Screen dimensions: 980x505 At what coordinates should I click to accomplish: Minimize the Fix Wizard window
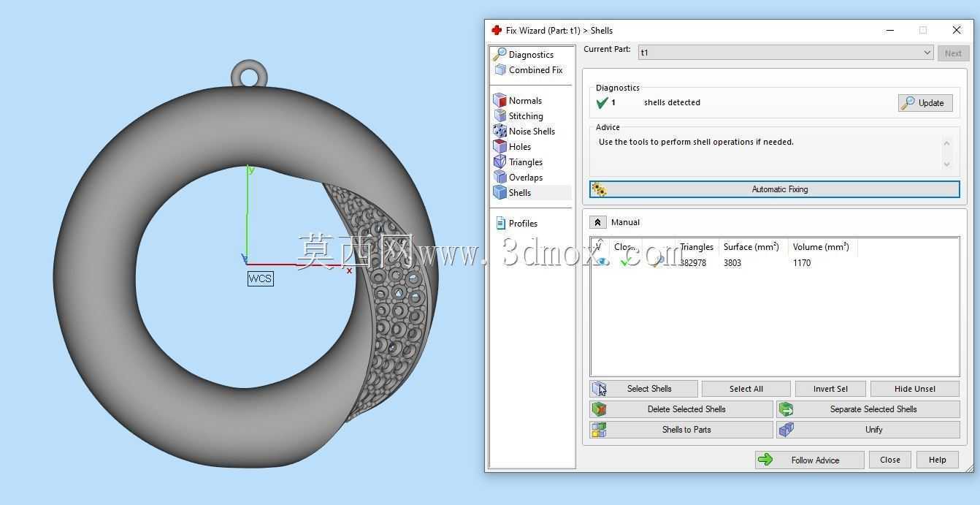(x=890, y=30)
